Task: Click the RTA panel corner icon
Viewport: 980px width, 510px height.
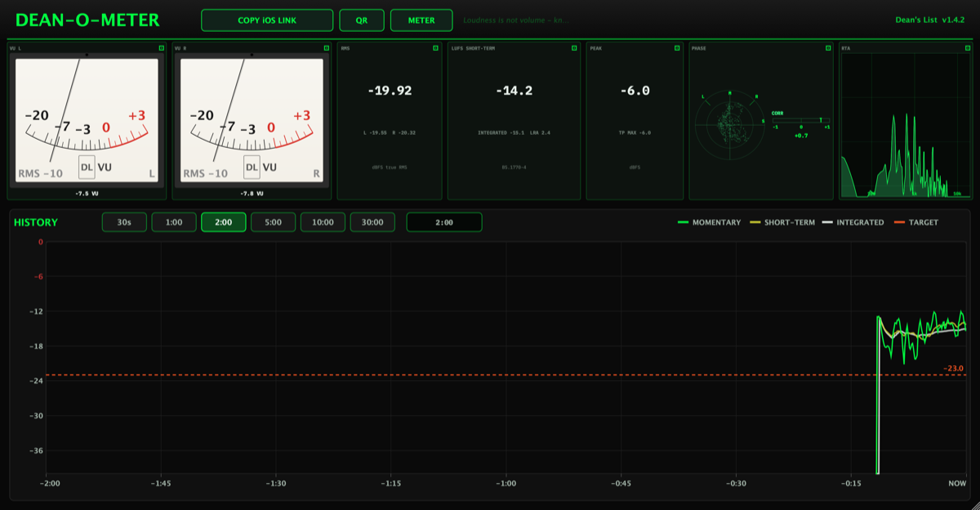Action: tap(966, 48)
